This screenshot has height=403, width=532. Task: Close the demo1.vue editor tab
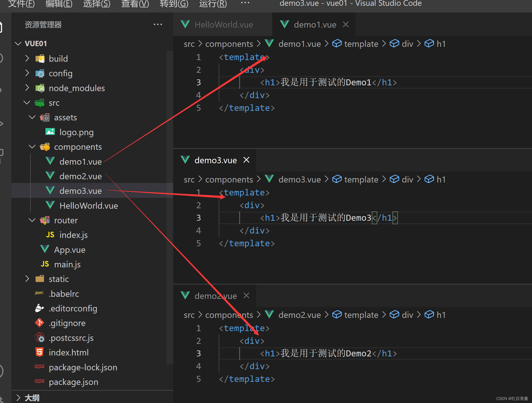346,25
